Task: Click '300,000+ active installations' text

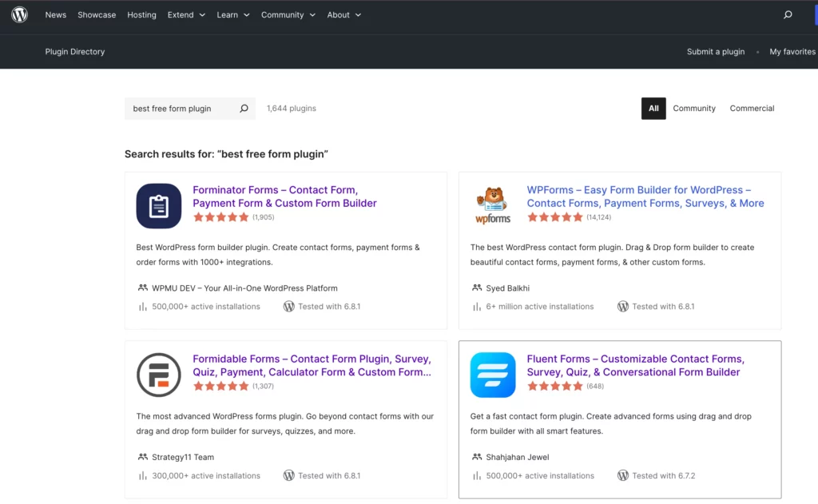Action: (206, 476)
